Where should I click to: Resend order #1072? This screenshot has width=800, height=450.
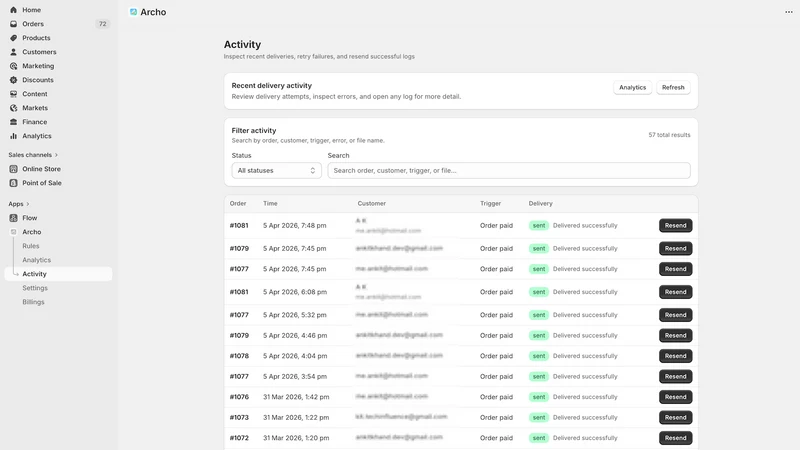(x=676, y=438)
